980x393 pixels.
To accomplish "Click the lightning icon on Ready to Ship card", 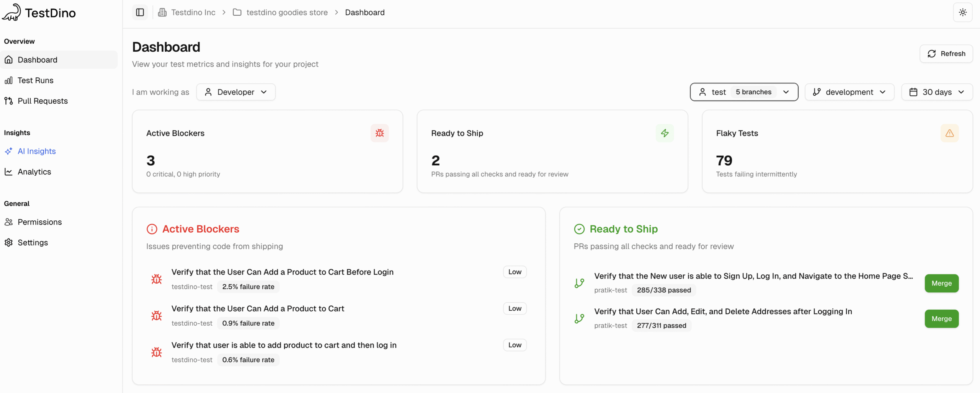I will coord(665,133).
